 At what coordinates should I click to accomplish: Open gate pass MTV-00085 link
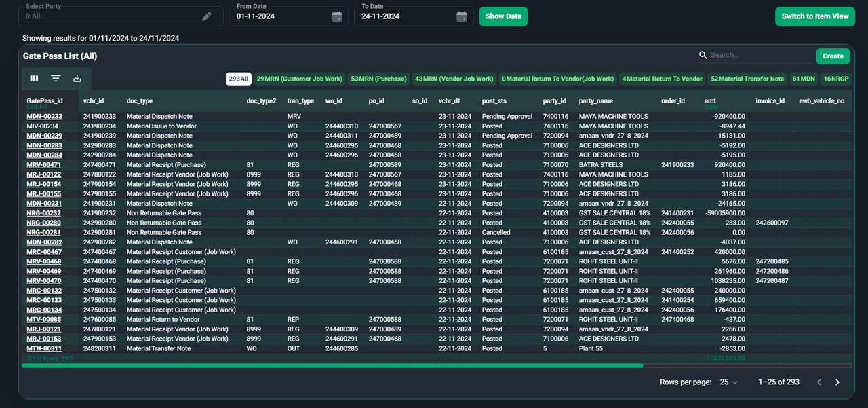coord(44,319)
